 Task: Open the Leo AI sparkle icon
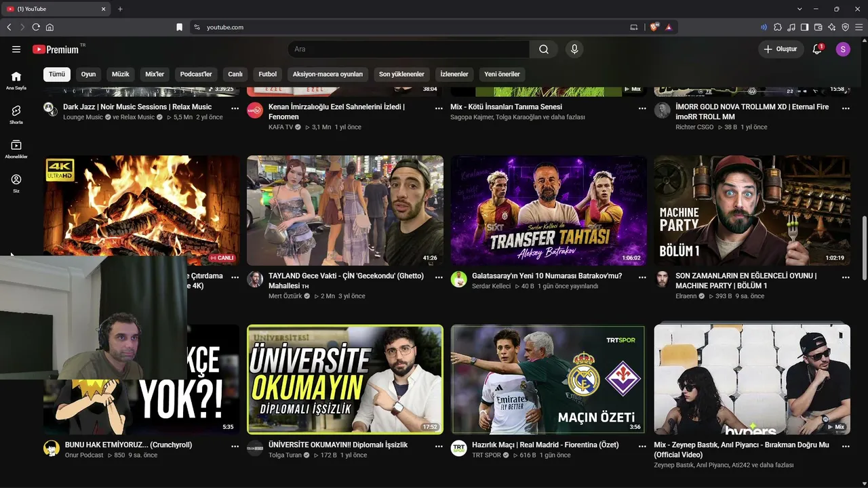click(x=831, y=27)
